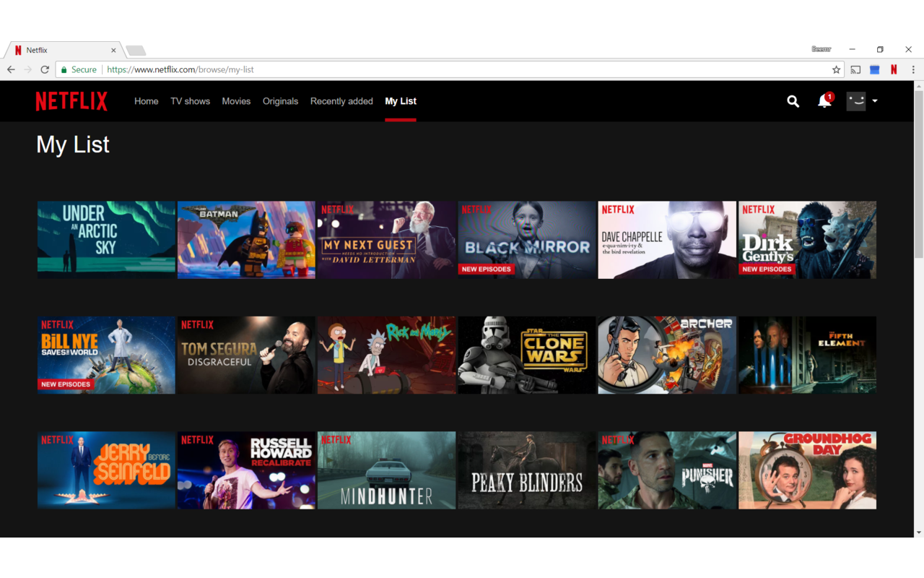Open Recently added section

tap(341, 101)
